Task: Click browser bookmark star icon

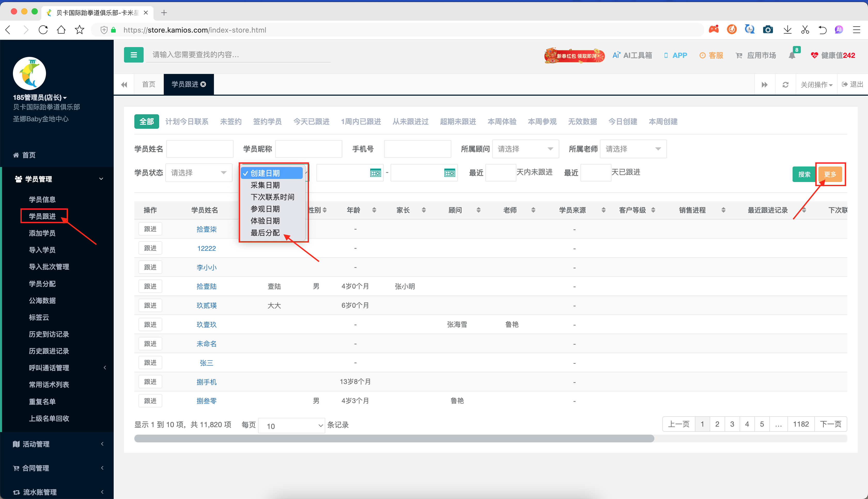Action: pyautogui.click(x=80, y=30)
